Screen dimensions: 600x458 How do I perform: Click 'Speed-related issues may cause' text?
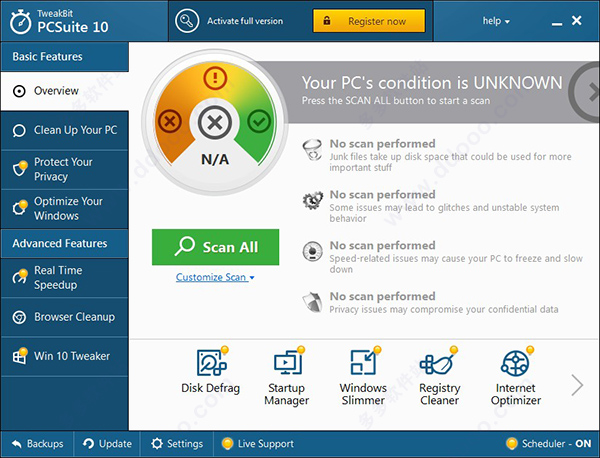point(456,264)
